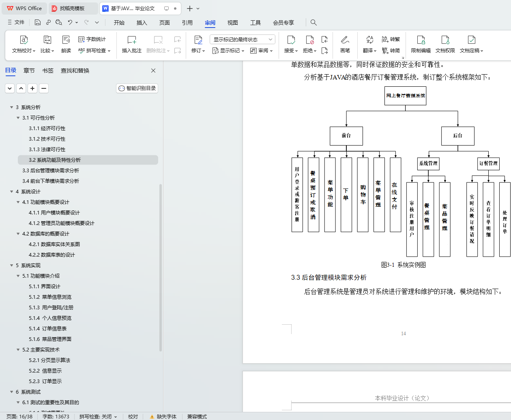Click the plus button to promote outline level
The width and height of the screenshot is (511, 420).
pos(32,88)
